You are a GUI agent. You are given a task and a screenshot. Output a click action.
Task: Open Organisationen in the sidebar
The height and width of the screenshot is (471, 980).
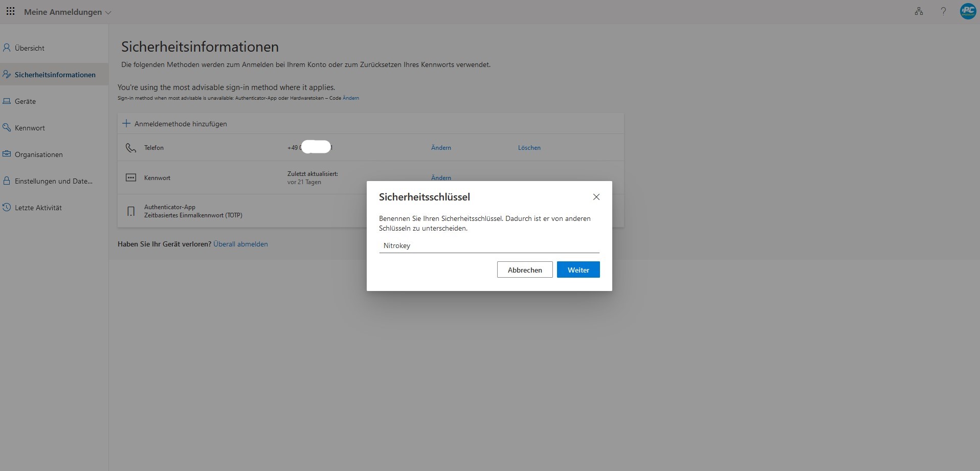coord(38,154)
